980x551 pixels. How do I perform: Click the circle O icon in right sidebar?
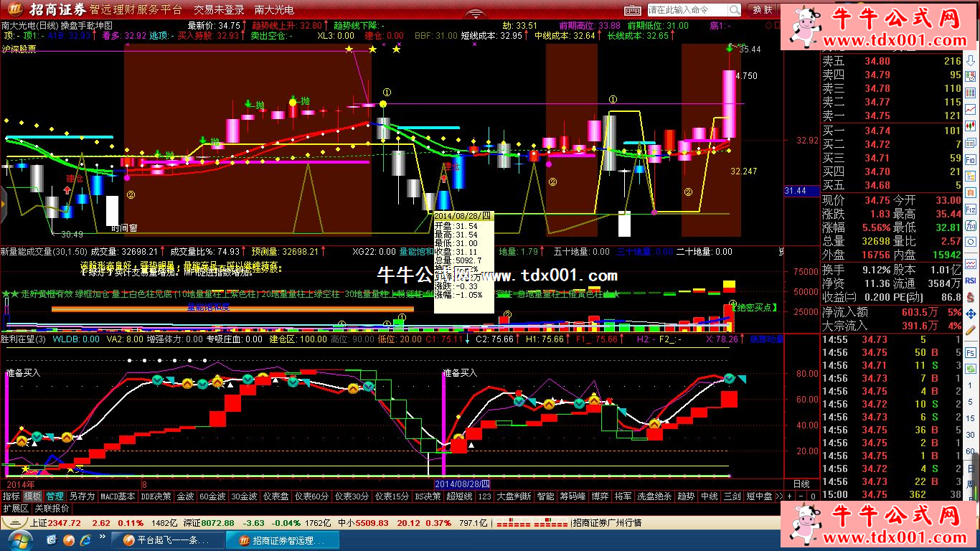971,242
